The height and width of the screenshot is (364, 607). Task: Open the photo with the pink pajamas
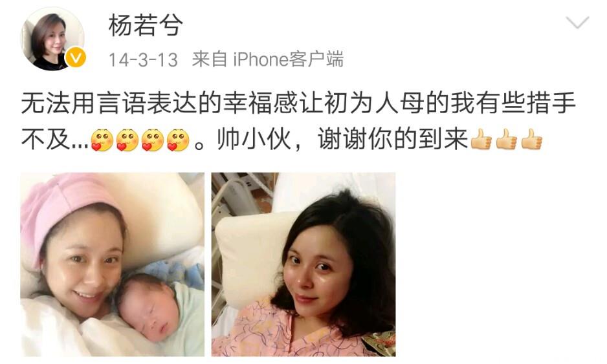303,264
